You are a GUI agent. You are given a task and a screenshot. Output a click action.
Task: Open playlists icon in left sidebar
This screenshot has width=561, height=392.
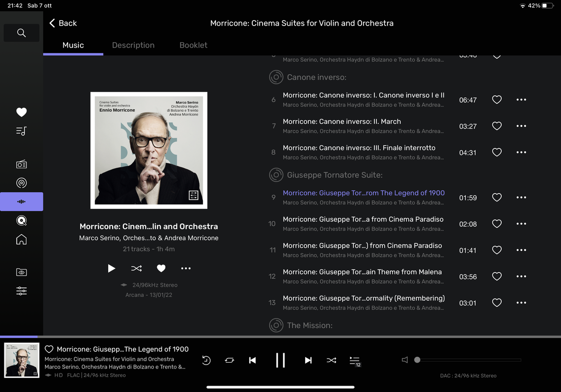pyautogui.click(x=22, y=131)
